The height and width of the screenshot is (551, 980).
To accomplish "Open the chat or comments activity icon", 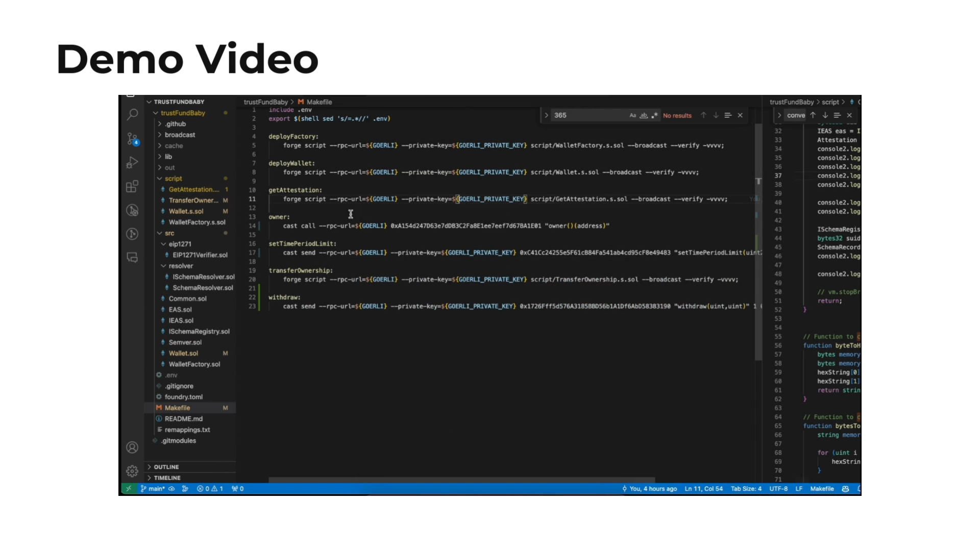I will tap(132, 258).
